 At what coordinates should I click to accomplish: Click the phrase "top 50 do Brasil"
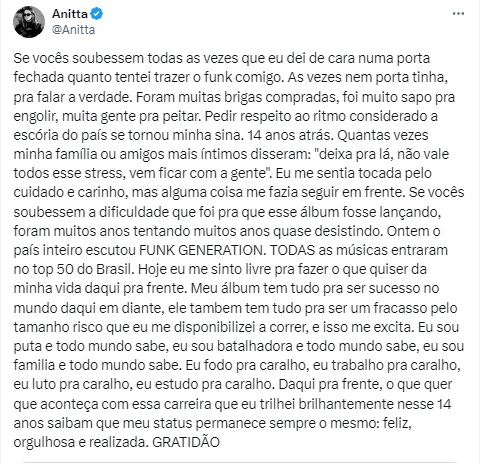point(82,270)
